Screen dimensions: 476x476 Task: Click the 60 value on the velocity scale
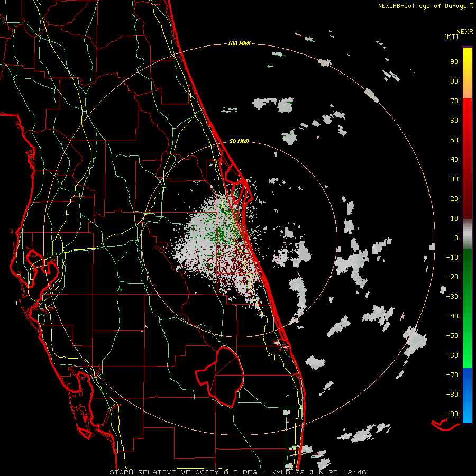(454, 121)
